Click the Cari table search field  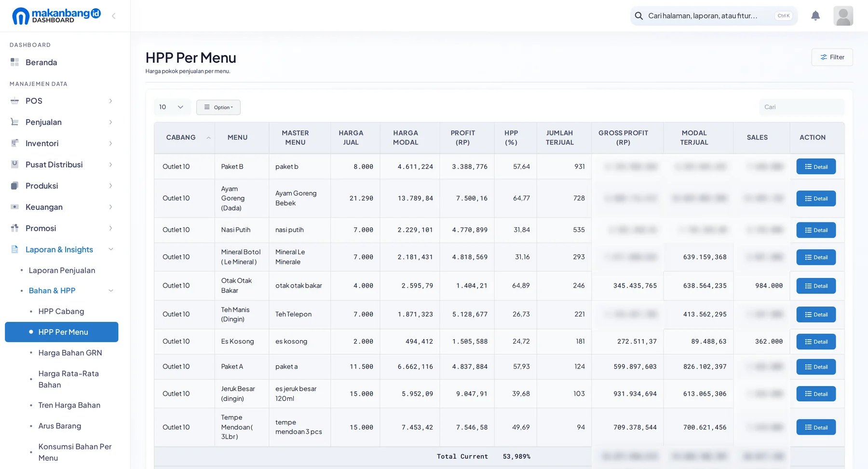click(x=801, y=107)
